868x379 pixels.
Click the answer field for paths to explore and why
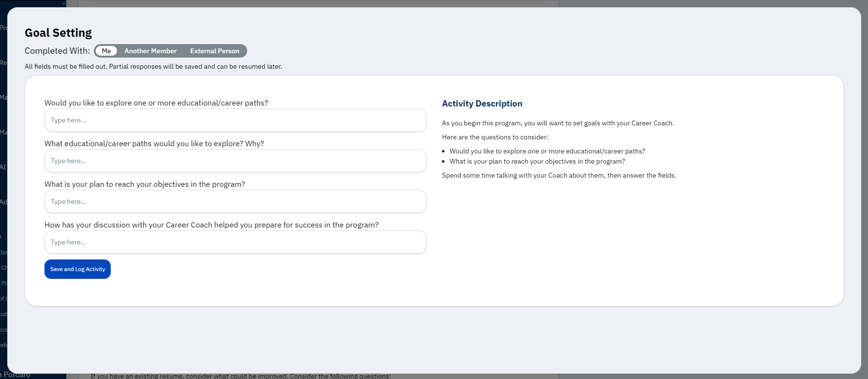pyautogui.click(x=235, y=161)
